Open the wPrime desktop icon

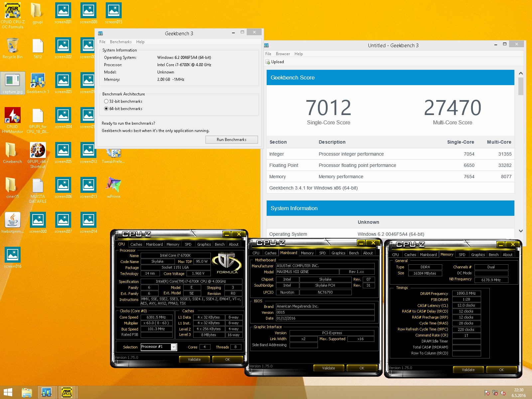tap(113, 188)
